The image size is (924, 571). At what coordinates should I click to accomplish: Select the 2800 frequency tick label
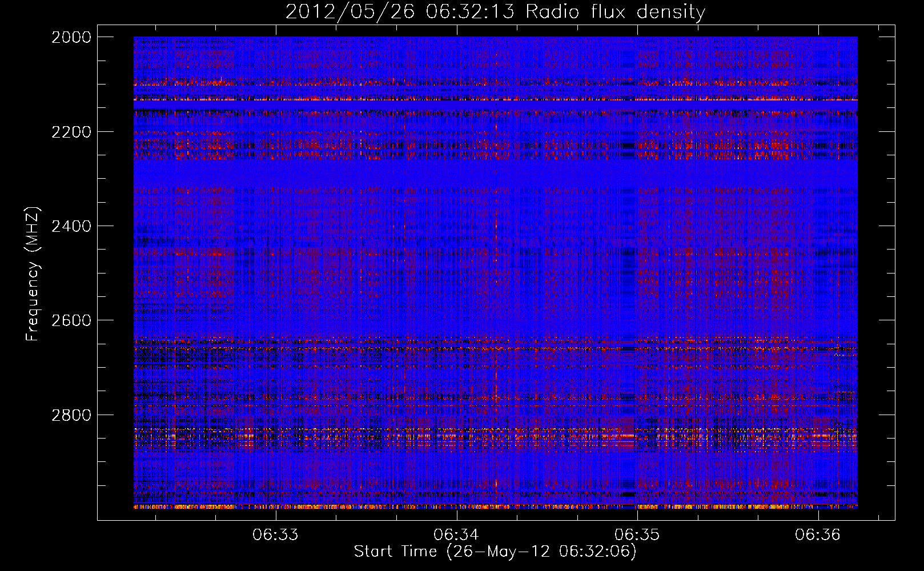tap(71, 415)
